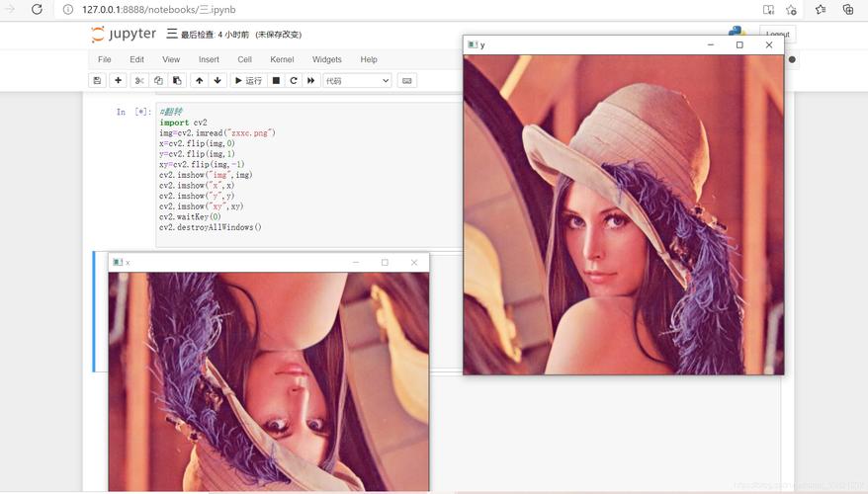The image size is (868, 494).
Task: Open the command palette keyboard icon
Action: (407, 81)
